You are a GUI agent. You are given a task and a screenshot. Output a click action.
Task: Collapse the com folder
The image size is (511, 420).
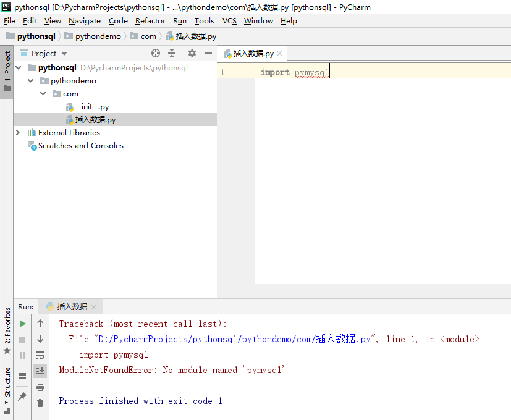[x=43, y=93]
